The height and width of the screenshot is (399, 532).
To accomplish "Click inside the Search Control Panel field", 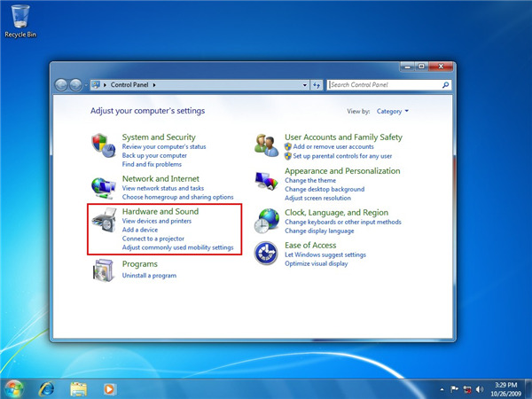I will pyautogui.click(x=383, y=85).
